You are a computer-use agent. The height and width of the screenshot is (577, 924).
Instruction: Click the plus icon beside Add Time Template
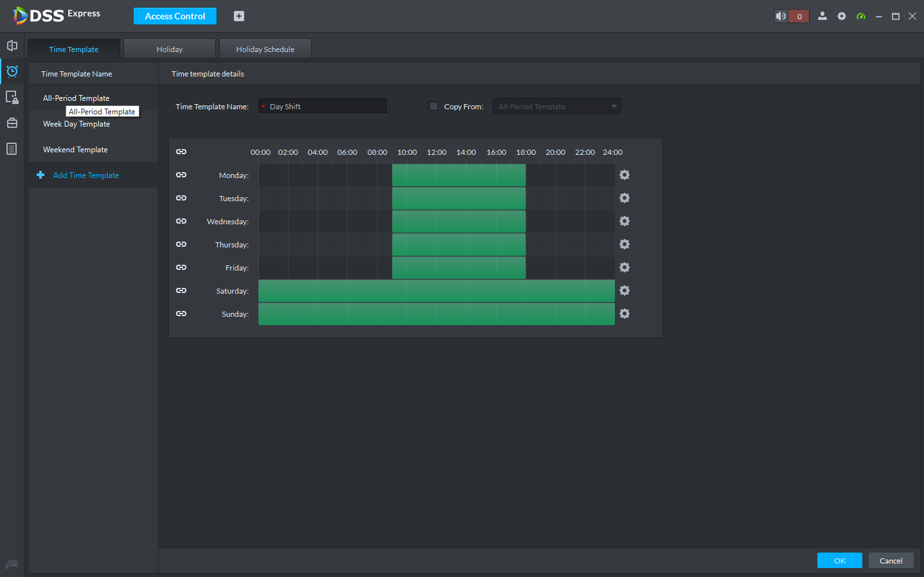pos(40,175)
